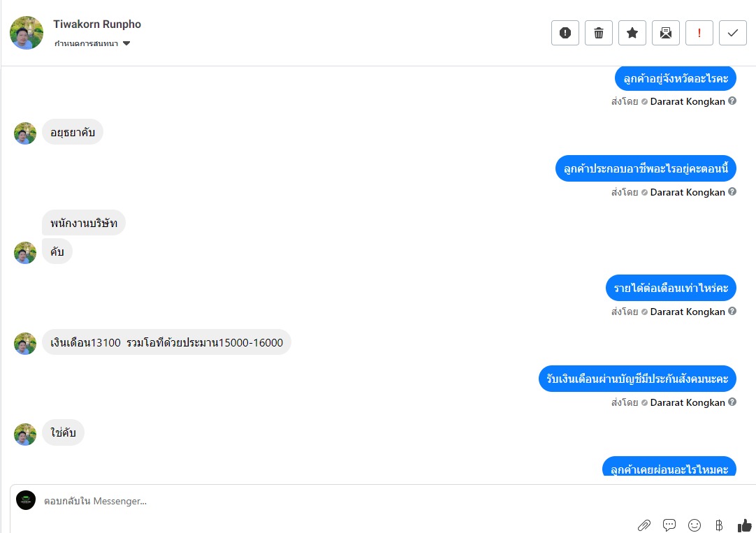The height and width of the screenshot is (533, 756).
Task: Click Dararat Kongkan name under salary question
Action: [x=688, y=312]
